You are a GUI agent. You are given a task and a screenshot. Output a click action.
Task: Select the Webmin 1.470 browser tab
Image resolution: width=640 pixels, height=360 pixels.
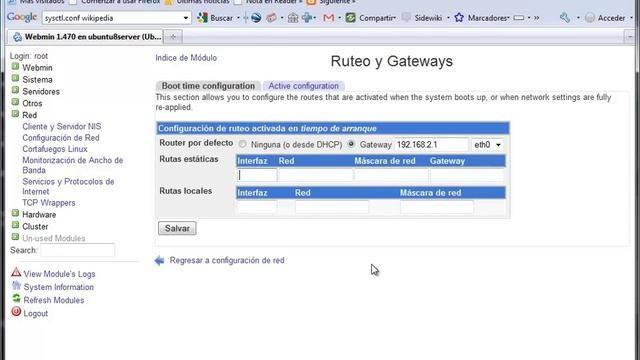coord(85,37)
